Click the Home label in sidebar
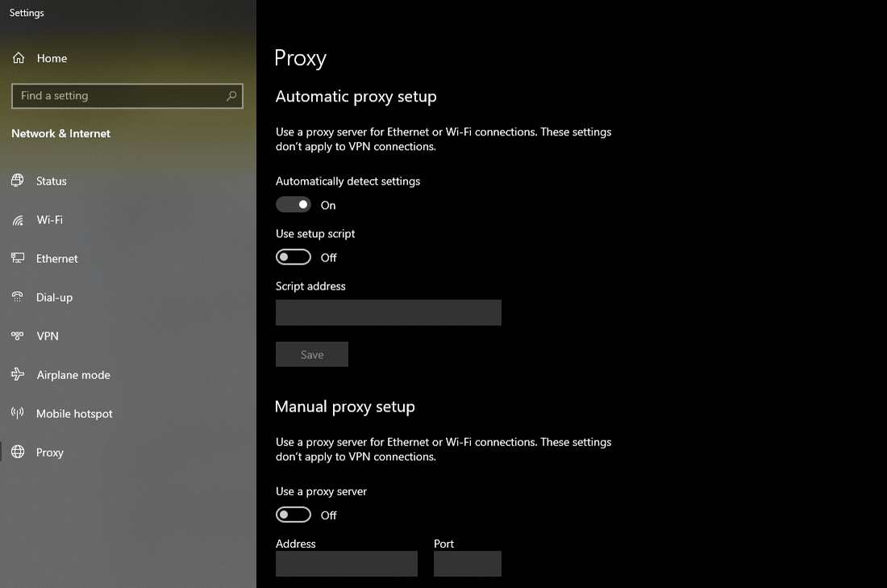Image resolution: width=887 pixels, height=588 pixels. point(52,58)
